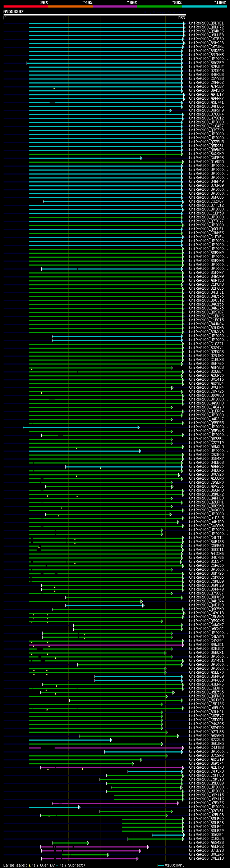Select the hit UniRef100_A2ETX8
Screen dimensions: 230x868
[206, 768]
